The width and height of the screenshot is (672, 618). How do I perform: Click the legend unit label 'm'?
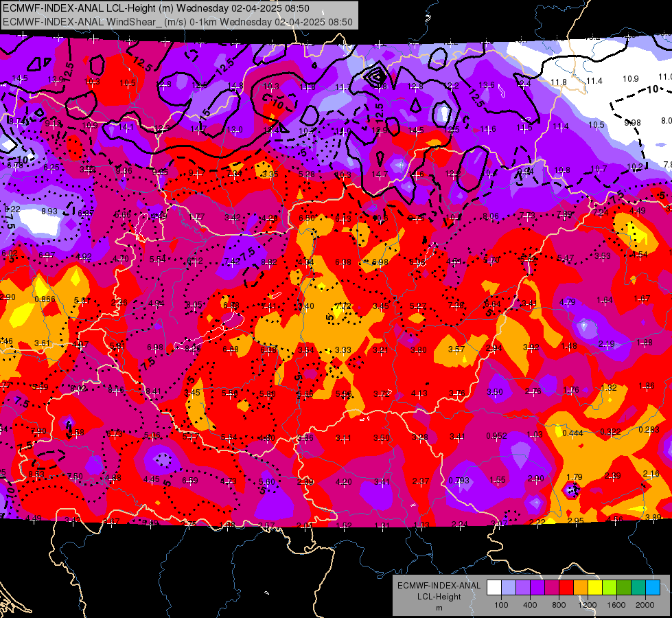click(439, 608)
